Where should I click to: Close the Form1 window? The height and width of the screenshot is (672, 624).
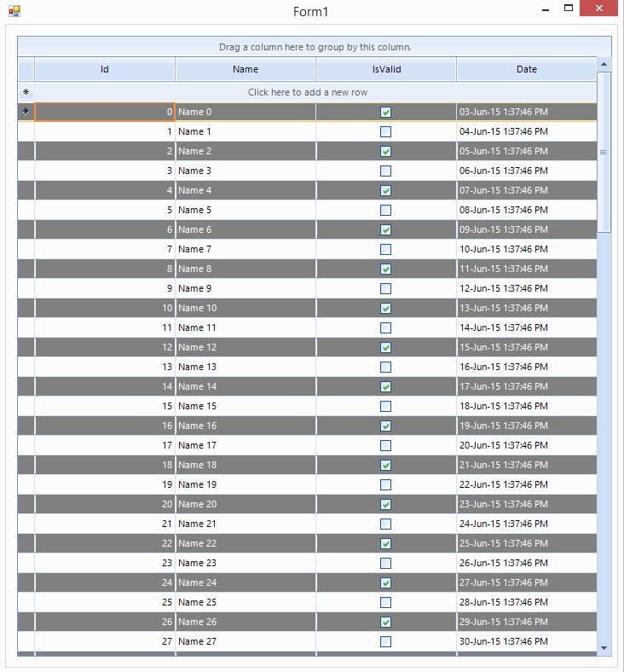tap(600, 9)
